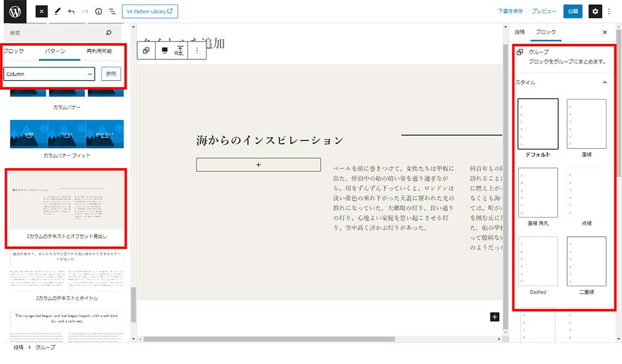This screenshot has height=364, width=622.
Task: Close the block inserter with the X toggle
Action: pos(40,11)
